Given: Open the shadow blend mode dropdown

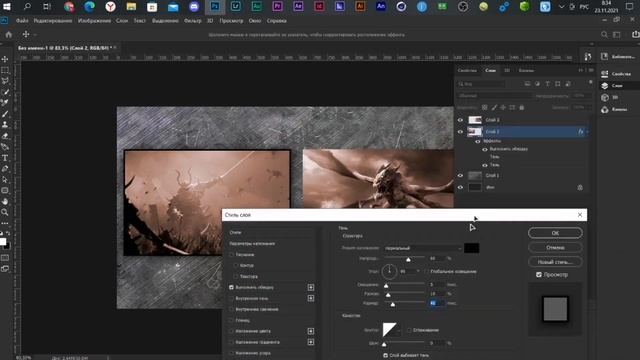Looking at the screenshot, I should (423, 248).
